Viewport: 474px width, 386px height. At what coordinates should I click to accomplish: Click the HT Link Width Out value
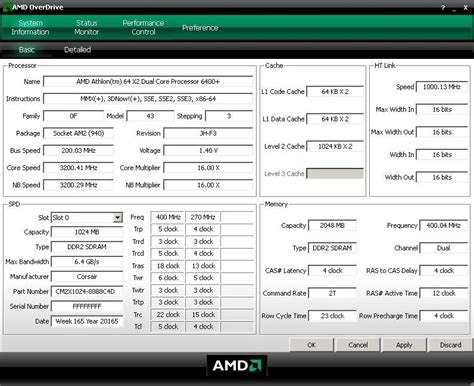point(442,177)
